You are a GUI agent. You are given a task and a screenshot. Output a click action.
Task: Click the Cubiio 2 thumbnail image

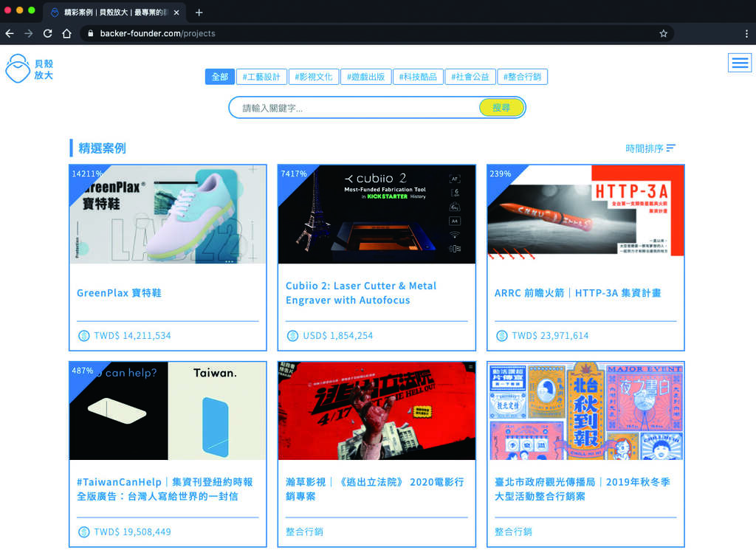377,215
